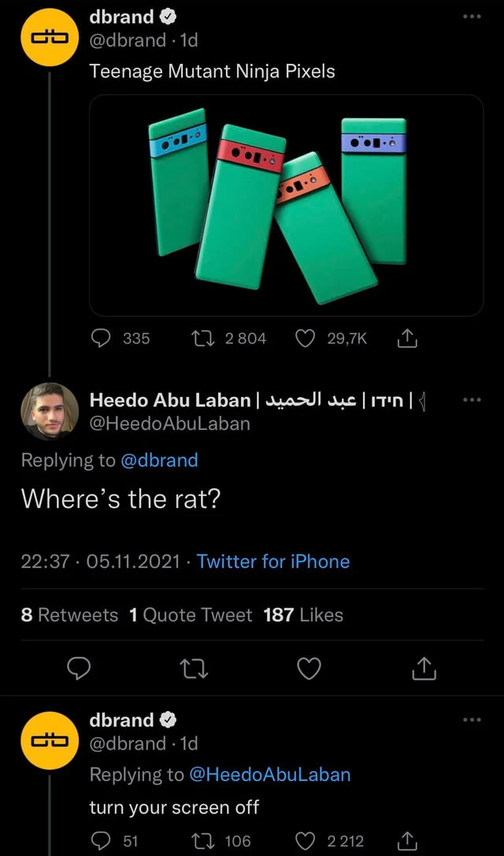This screenshot has height=856, width=504.
Task: Click the Twitter for iPhone source link
Action: pyautogui.click(x=273, y=561)
